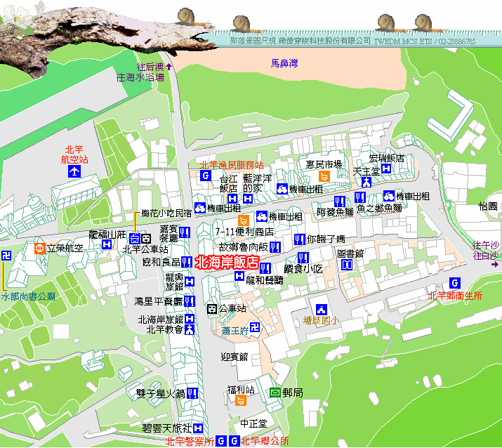Click the fork icon next to 你餓了嗎
This screenshot has width=502, height=448.
[300, 239]
